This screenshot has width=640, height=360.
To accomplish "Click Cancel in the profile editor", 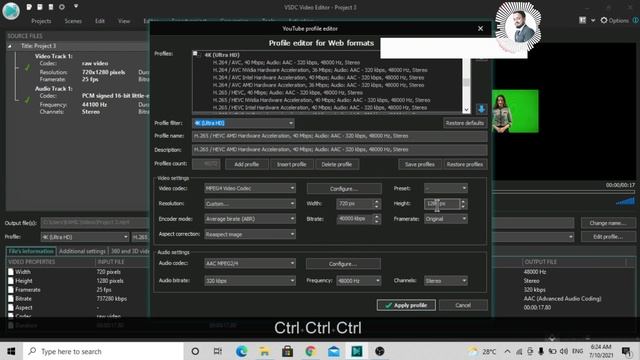I will [x=463, y=305].
